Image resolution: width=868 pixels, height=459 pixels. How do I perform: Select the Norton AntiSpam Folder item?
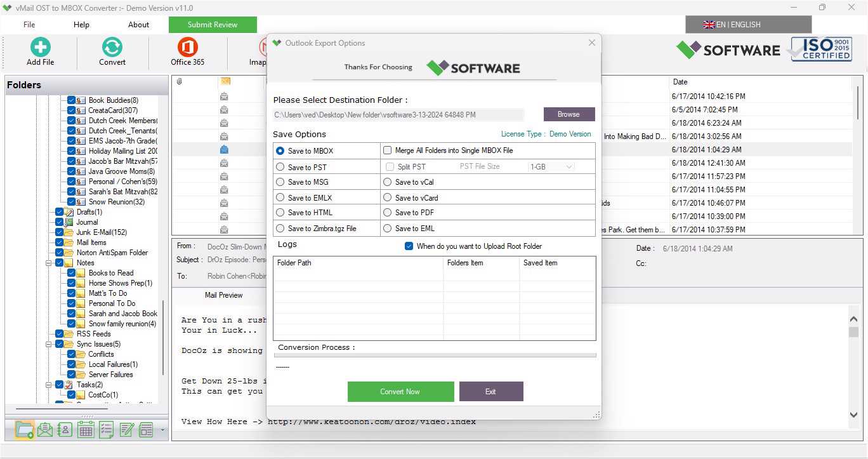coord(112,253)
